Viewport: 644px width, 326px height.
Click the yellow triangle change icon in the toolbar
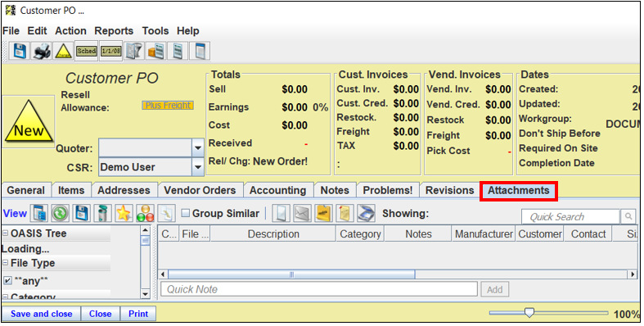click(64, 52)
